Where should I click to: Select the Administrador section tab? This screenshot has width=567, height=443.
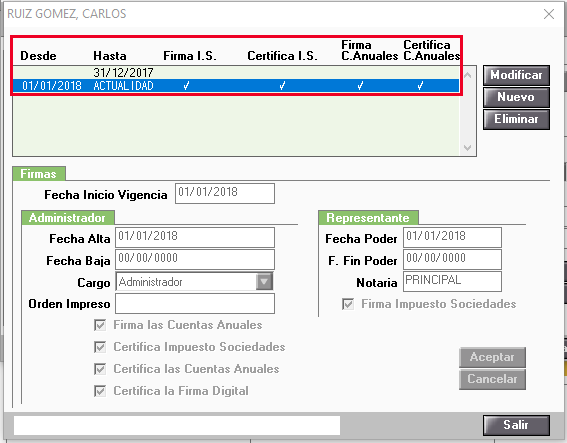pos(68,218)
